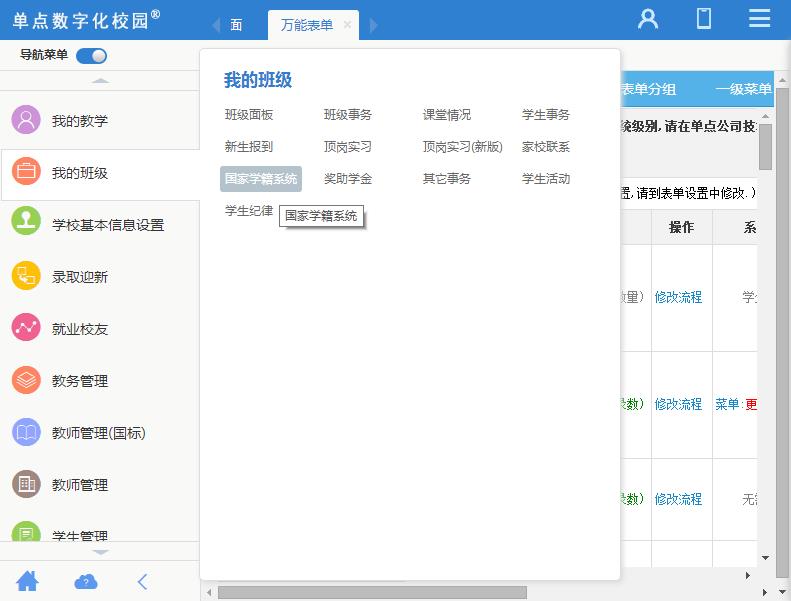
Task: Collapse sidebar with the left chevron icon
Action: point(143,581)
